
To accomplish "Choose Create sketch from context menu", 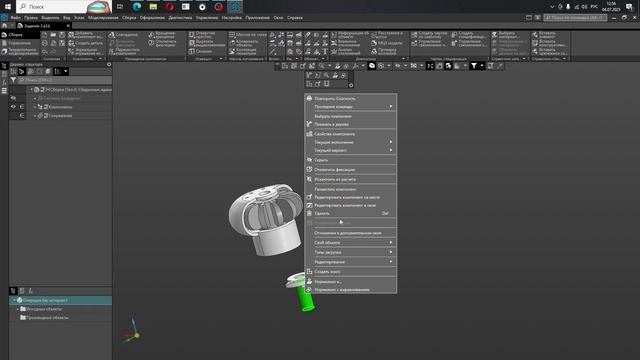I will pyautogui.click(x=351, y=272).
